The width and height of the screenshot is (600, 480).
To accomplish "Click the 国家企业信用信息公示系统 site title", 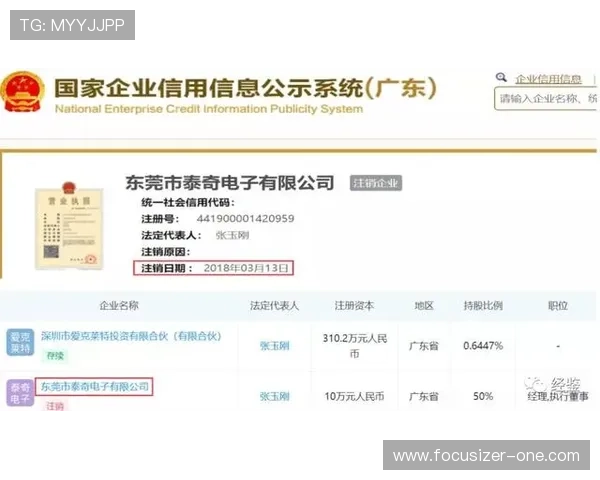I will pyautogui.click(x=245, y=88).
